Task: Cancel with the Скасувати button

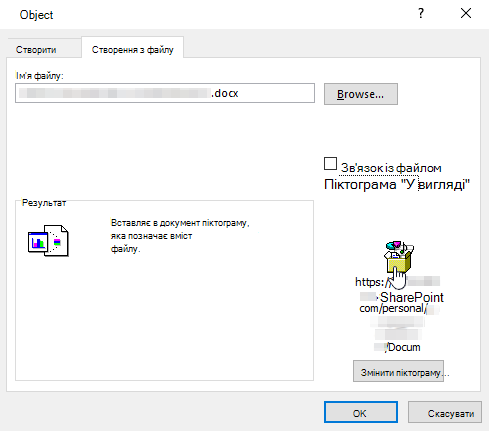Action: tap(445, 413)
